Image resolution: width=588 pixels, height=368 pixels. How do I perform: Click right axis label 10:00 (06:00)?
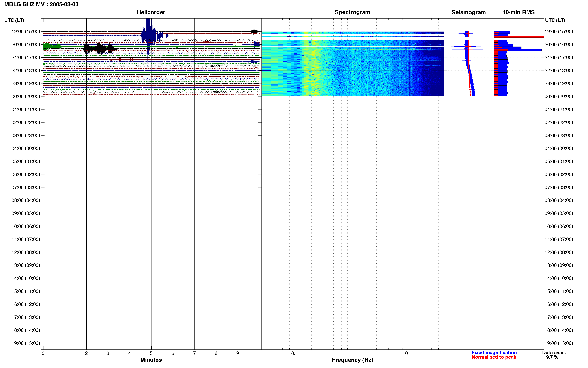[559, 226]
